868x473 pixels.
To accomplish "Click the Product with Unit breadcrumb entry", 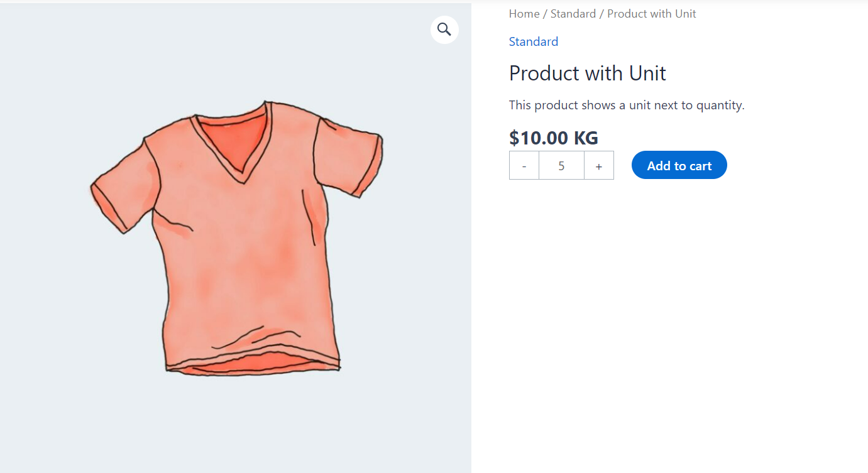I will [651, 13].
